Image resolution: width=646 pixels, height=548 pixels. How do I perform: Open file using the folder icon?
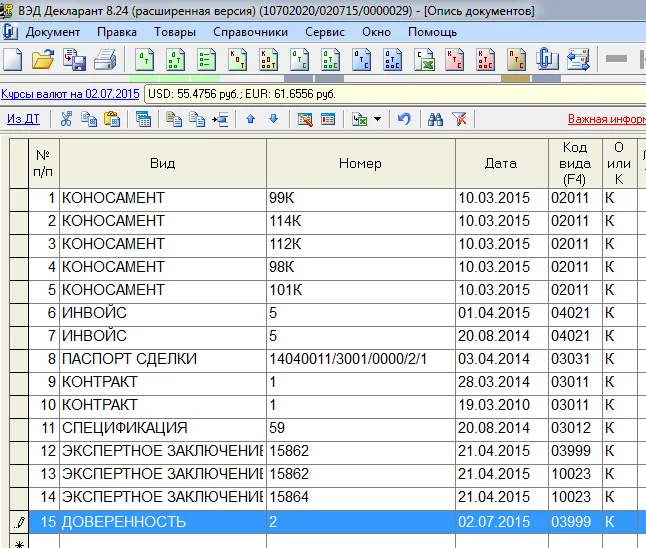[43, 59]
